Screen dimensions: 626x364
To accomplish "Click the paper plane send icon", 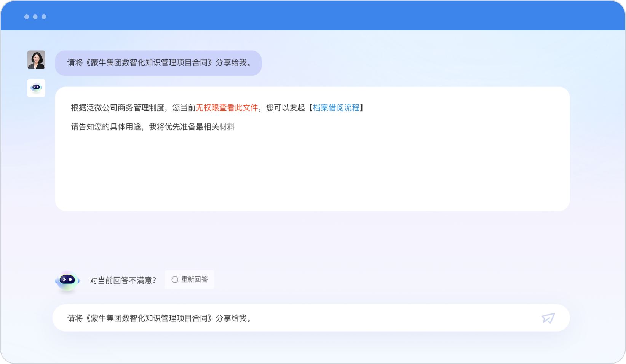I will pos(548,318).
